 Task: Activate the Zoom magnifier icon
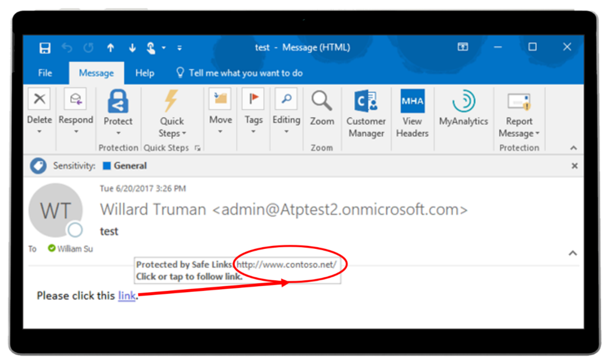tap(322, 101)
